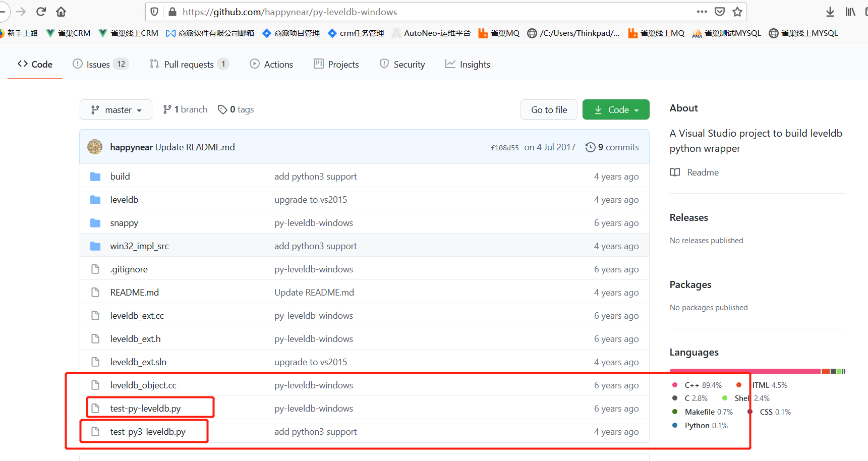This screenshot has height=461, width=868.
Task: Click the Security shield icon
Action: (x=385, y=64)
